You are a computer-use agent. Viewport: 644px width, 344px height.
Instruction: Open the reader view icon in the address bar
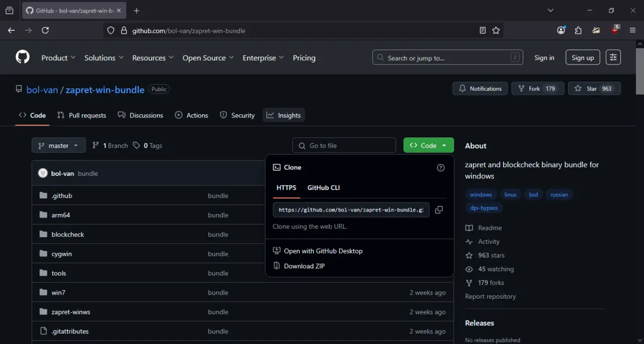pos(482,30)
